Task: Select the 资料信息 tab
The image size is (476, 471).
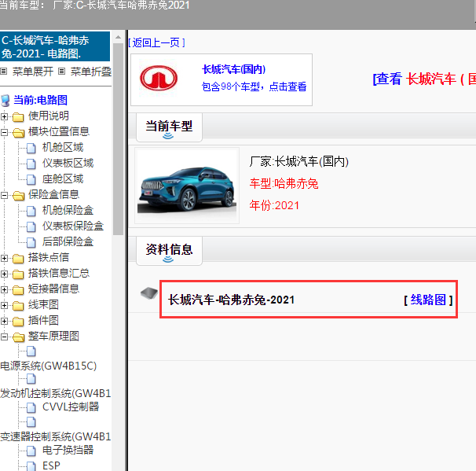Action: 169,250
